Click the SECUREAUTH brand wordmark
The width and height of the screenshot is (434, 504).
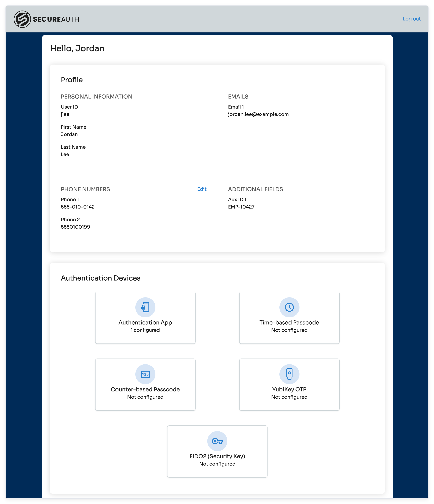[56, 19]
